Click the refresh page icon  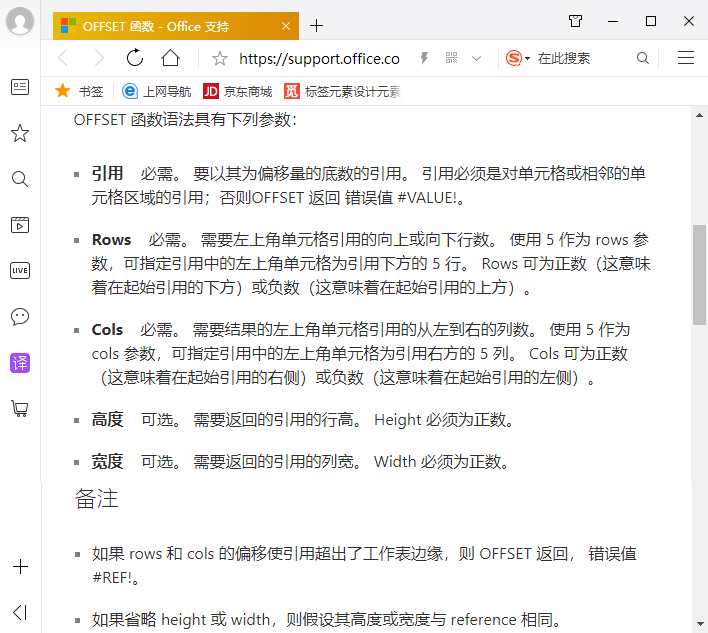(x=134, y=58)
